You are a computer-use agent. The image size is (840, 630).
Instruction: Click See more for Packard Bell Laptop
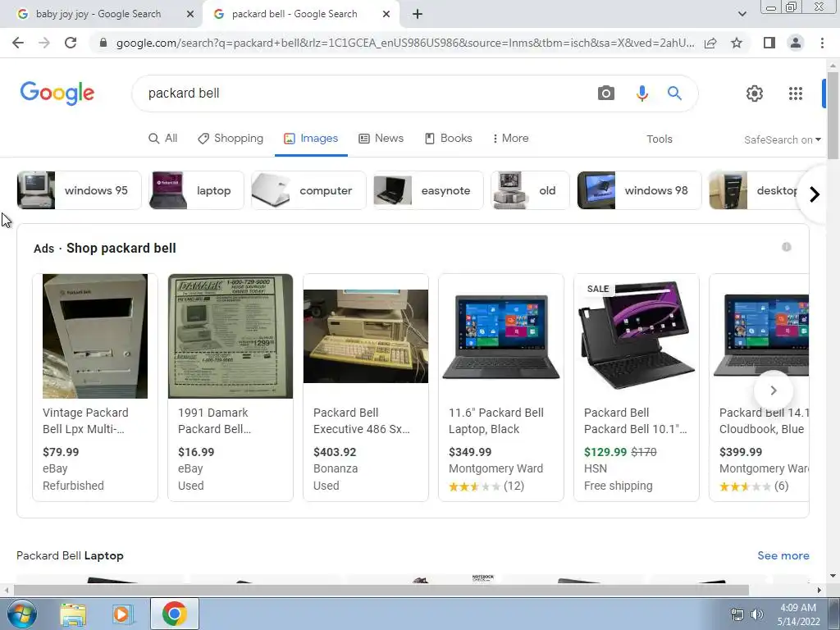[783, 555]
